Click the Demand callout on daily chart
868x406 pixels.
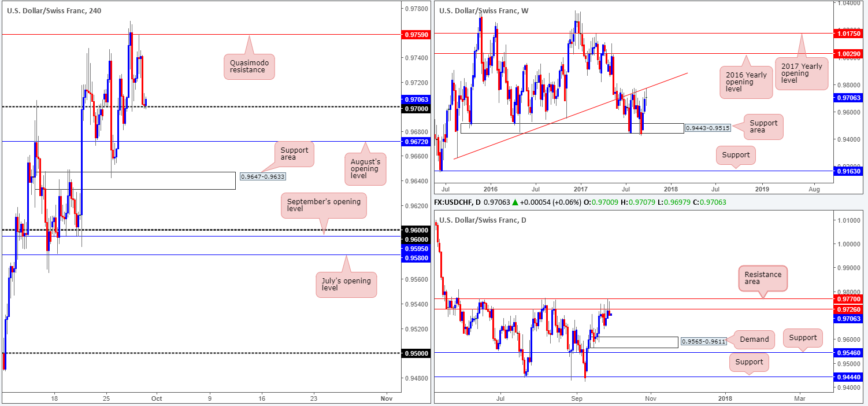point(755,339)
